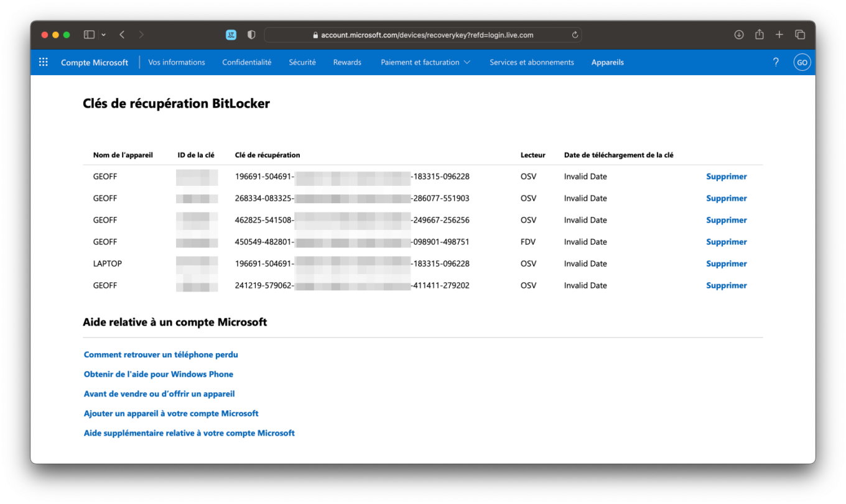846x504 pixels.
Task: Open the Rewards tab
Action: click(347, 62)
